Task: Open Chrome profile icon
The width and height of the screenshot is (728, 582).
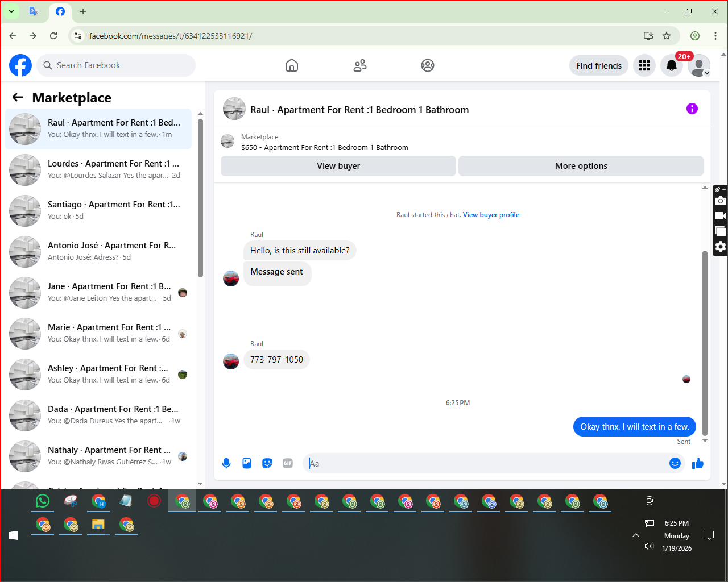Action: click(x=695, y=36)
